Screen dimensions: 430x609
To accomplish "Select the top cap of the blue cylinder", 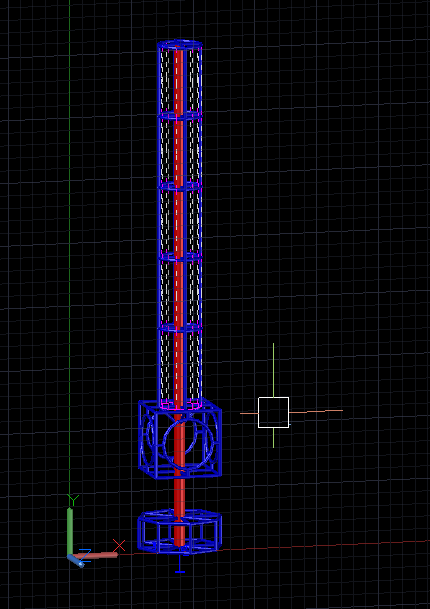I will [180, 44].
